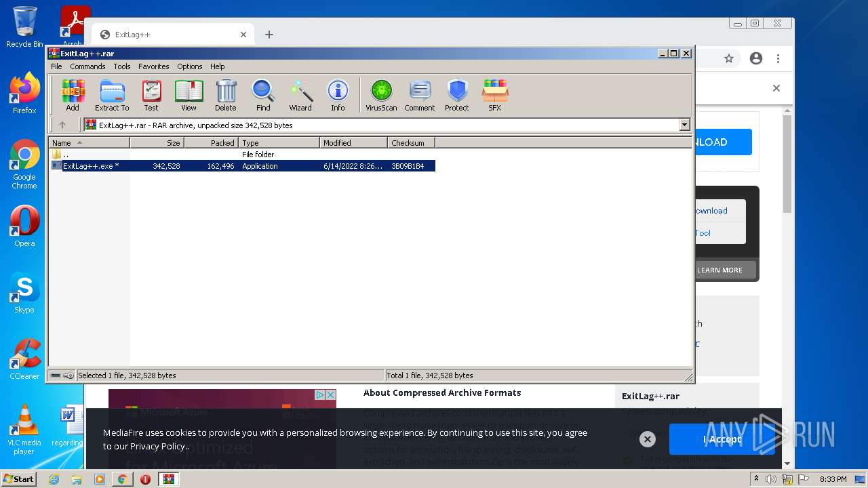This screenshot has height=488, width=868.
Task: Select the parent folder '..' row
Action: [x=242, y=155]
